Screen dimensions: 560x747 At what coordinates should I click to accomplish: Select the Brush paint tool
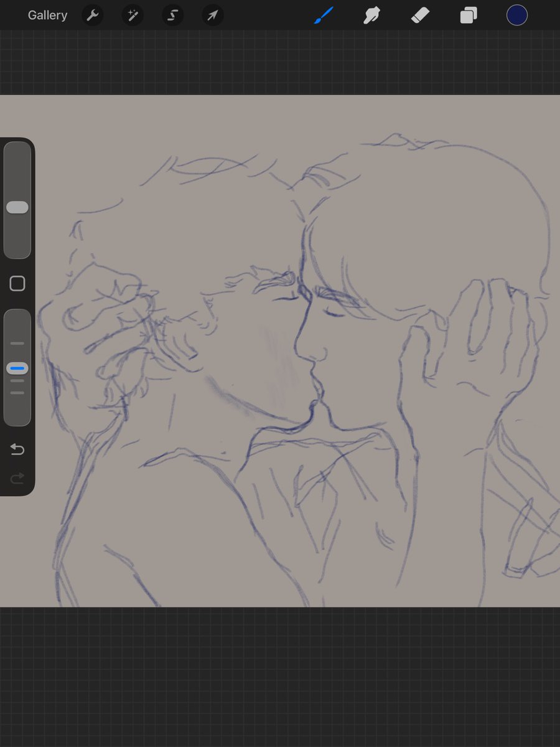[324, 16]
